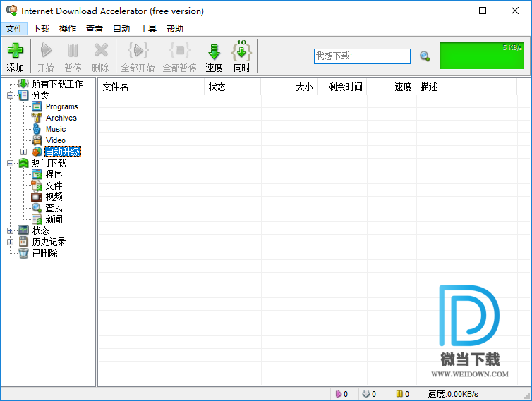Select the Programs category

click(x=62, y=107)
